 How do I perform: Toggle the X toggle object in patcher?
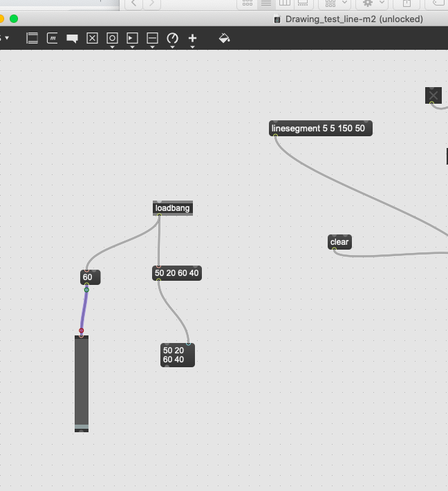(x=433, y=95)
